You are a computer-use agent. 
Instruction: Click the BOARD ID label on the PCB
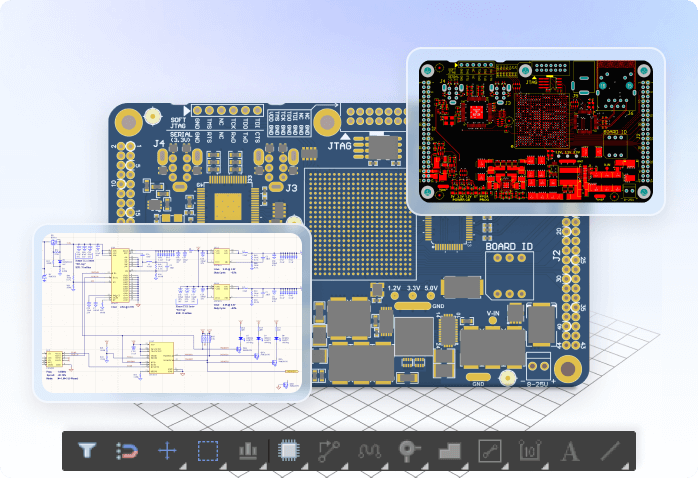pos(508,245)
